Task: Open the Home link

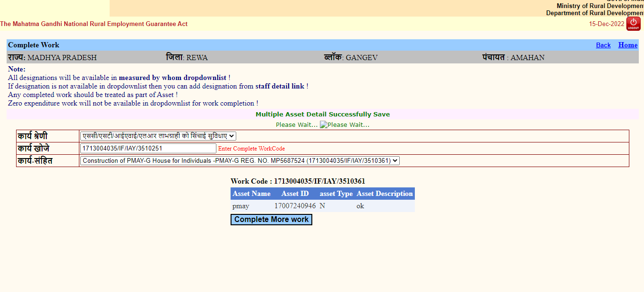Action: click(x=627, y=45)
